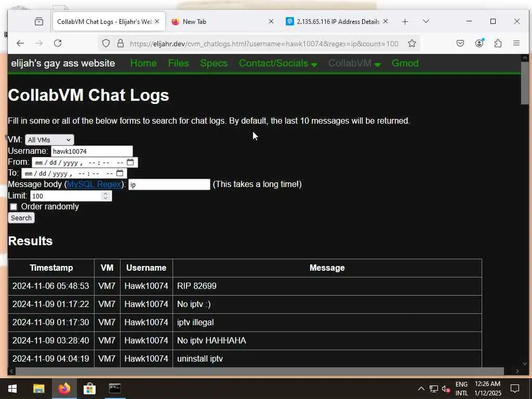Viewport: 532px width, 399px height.
Task: Toggle the Order randomly checkbox
Action: pos(14,207)
